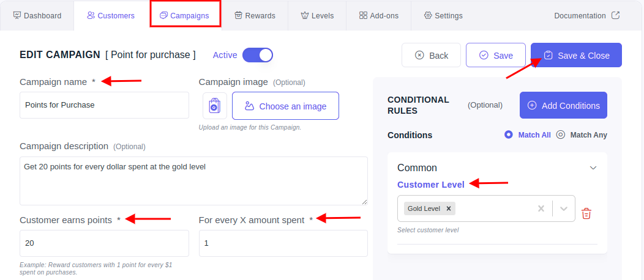The width and height of the screenshot is (644, 280).
Task: Switch to the Add-ons tab
Action: point(378,15)
